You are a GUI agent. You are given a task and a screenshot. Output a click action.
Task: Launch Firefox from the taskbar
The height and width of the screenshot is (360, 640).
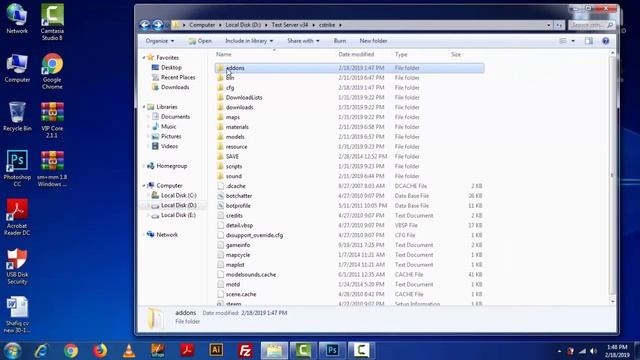coord(100,351)
